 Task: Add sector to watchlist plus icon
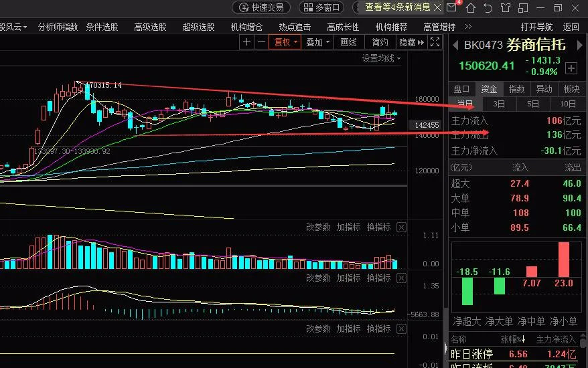[x=571, y=68]
